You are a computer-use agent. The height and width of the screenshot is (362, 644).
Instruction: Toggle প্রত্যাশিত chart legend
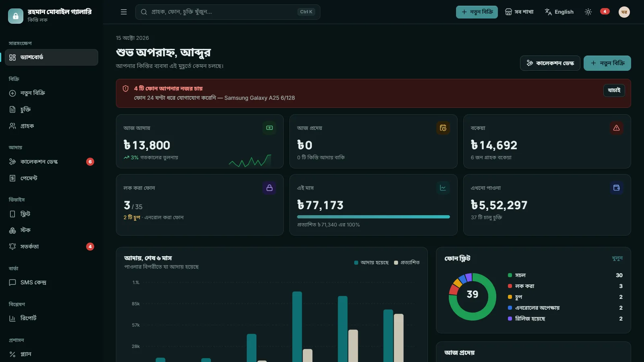[407, 263]
